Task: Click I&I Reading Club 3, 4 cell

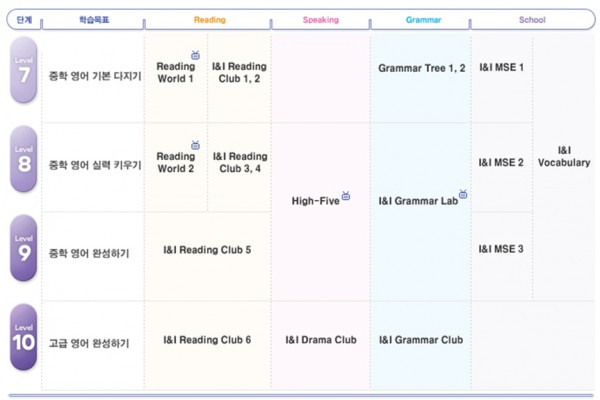Action: 240,162
